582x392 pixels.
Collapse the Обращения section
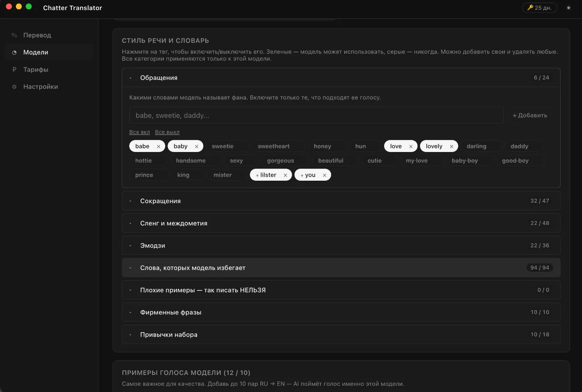point(341,78)
